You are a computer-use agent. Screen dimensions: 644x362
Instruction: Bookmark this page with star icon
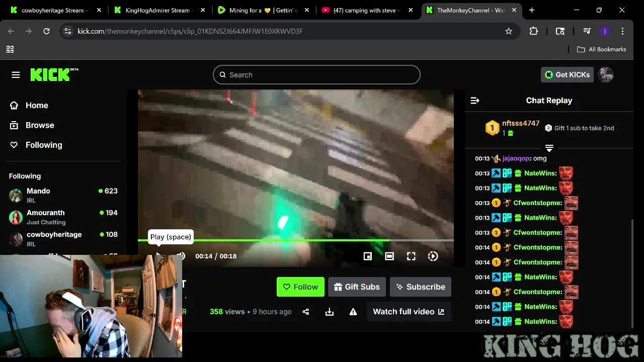coord(509,31)
